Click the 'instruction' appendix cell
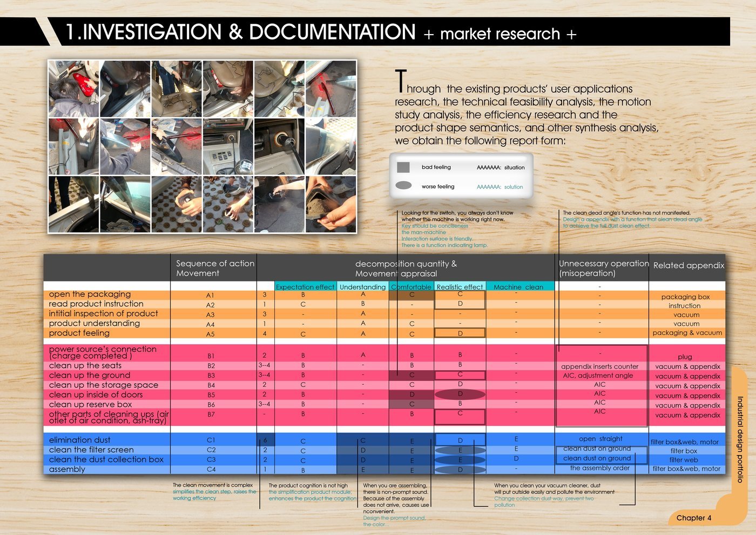 tap(684, 305)
